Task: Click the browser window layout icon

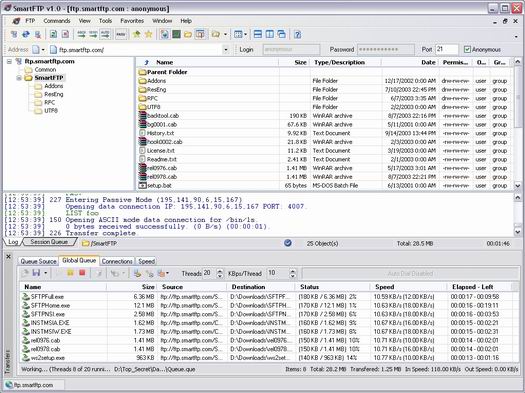Action: (200, 34)
